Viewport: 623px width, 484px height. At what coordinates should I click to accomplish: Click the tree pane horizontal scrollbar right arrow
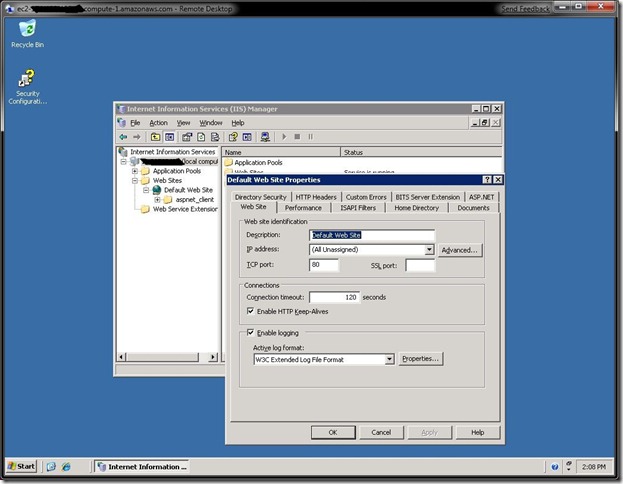[x=213, y=357]
